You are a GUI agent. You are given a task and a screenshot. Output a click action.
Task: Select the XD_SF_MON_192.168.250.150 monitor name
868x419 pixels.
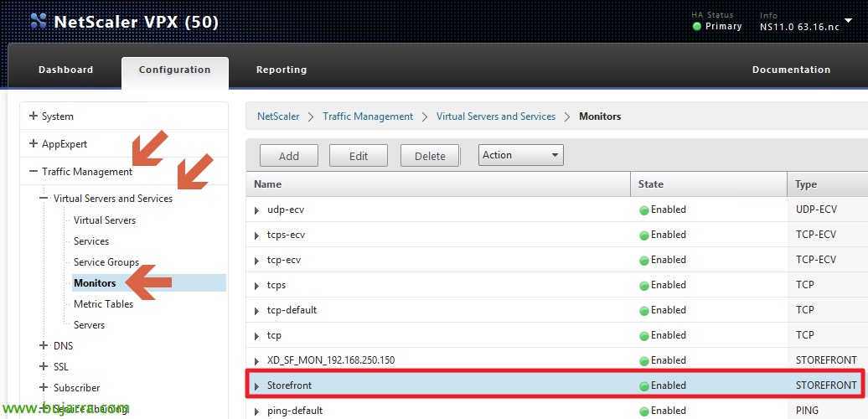(x=331, y=360)
